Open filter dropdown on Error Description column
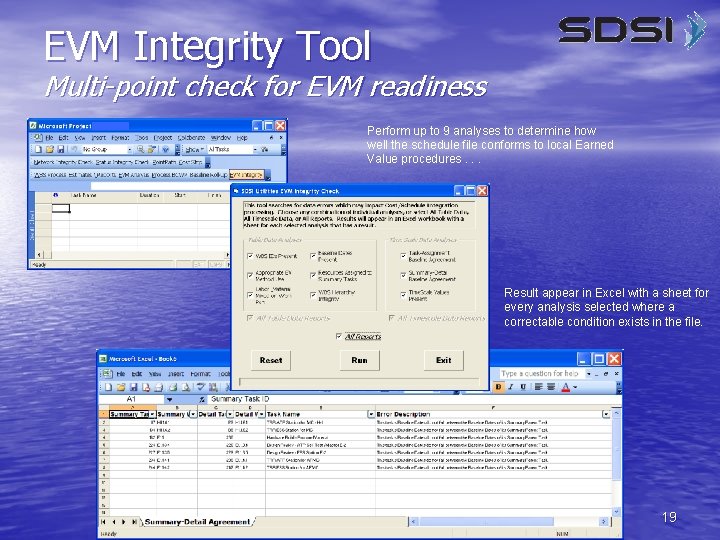The height and width of the screenshot is (540, 720). [606, 414]
